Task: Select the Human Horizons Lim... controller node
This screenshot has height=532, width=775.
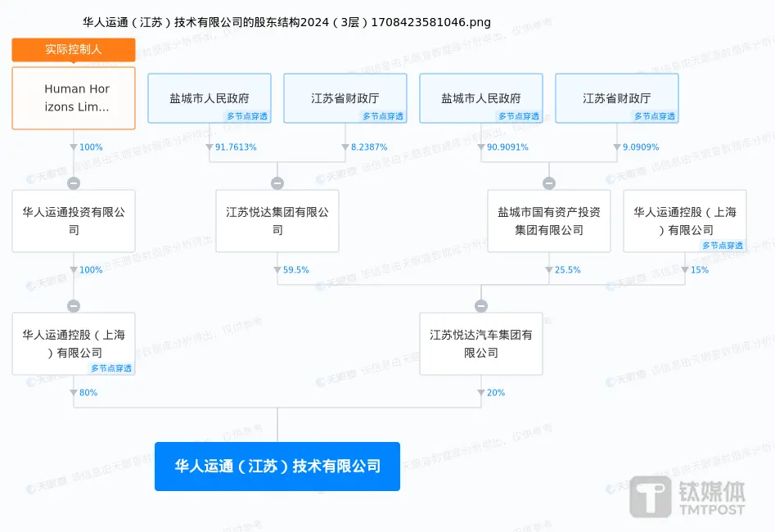Action: coord(74,98)
